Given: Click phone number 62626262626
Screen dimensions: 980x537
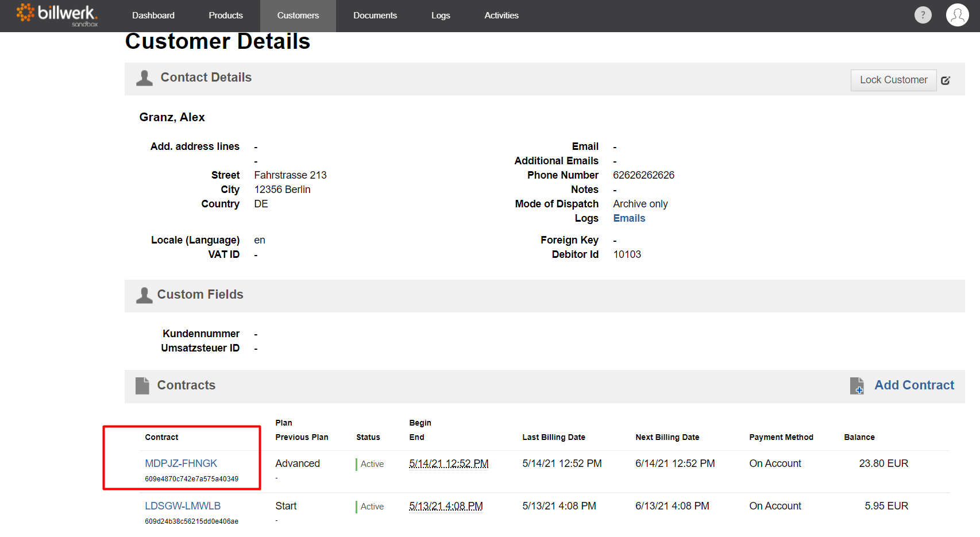Looking at the screenshot, I should (643, 175).
